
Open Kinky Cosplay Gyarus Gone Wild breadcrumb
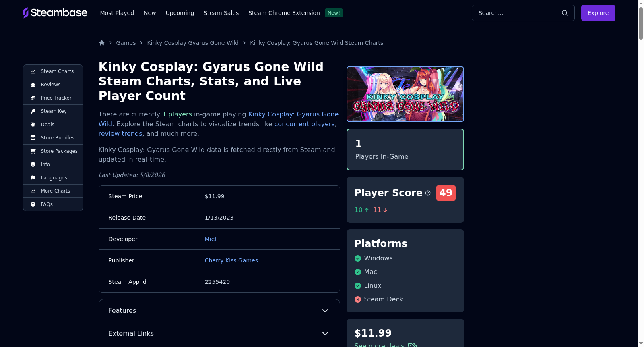click(193, 43)
